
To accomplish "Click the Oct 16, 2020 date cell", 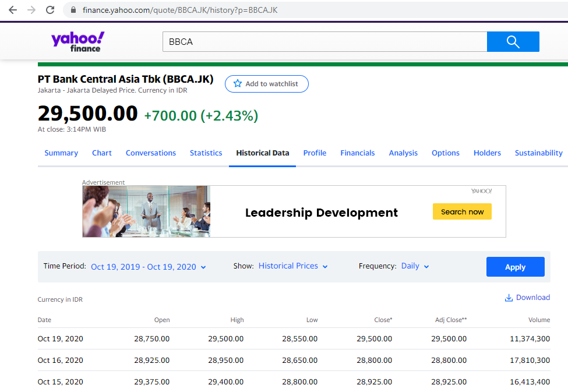I will [x=61, y=361].
